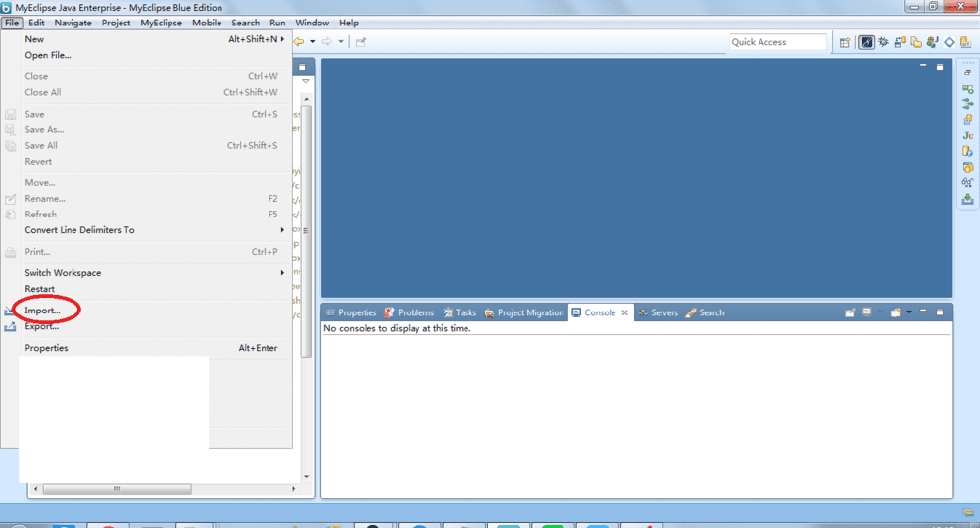This screenshot has height=528, width=980.
Task: Click the document-and-folder perspective icon
Action: [916, 42]
